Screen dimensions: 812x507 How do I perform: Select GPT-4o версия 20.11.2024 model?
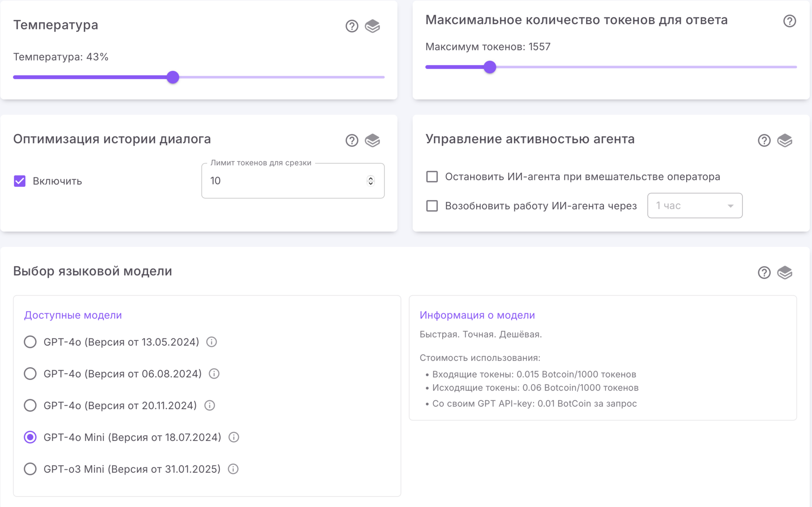pos(30,405)
